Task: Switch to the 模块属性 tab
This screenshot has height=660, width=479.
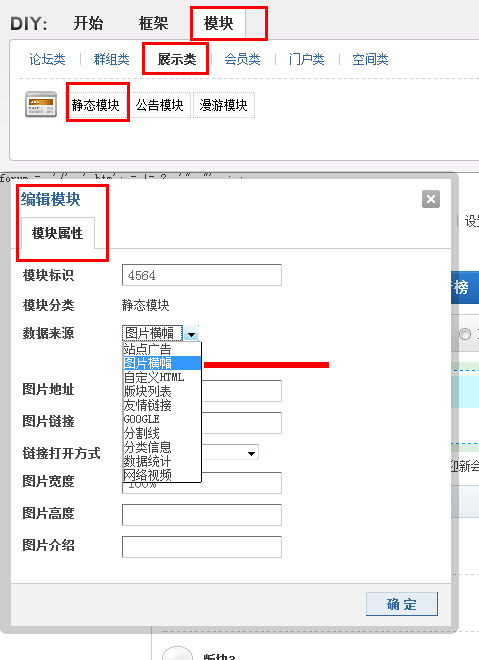Action: click(58, 233)
